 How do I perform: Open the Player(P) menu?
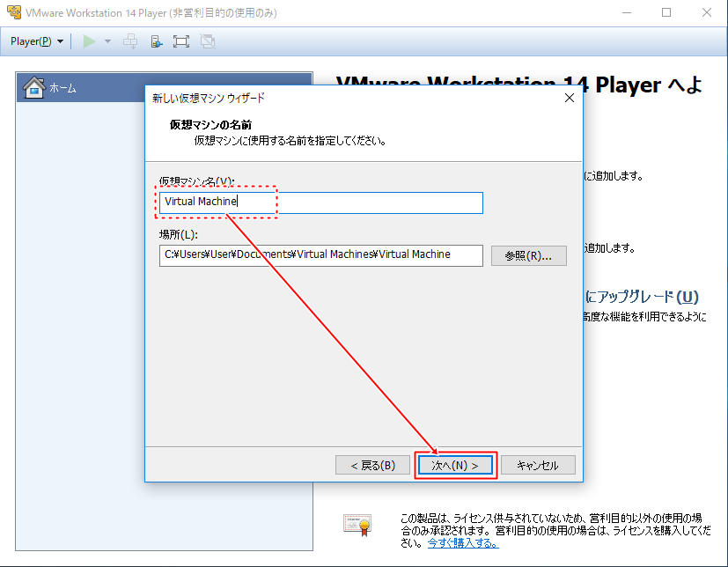[x=37, y=41]
